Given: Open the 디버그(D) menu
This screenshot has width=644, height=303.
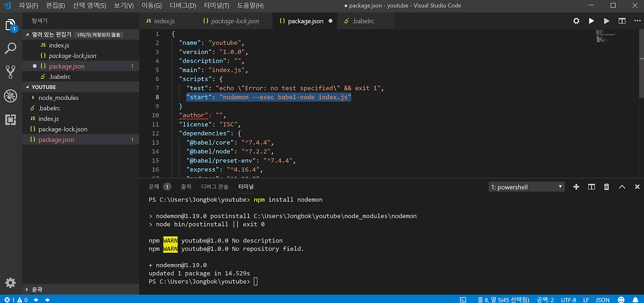Looking at the screenshot, I should [183, 6].
